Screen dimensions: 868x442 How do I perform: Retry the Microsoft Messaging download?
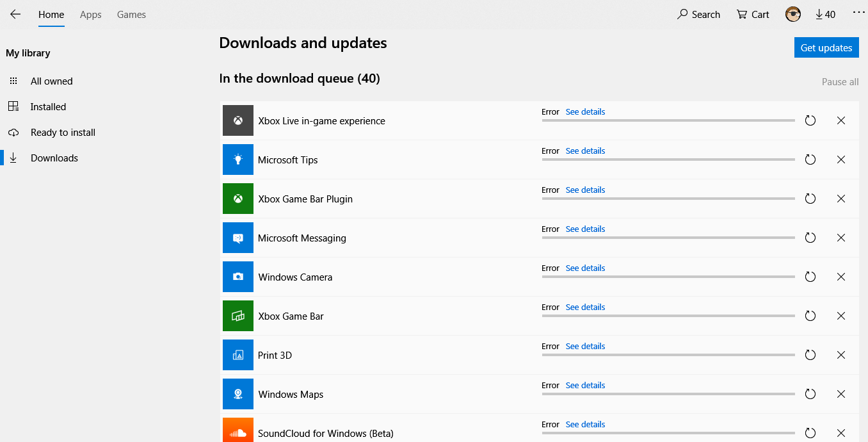pyautogui.click(x=810, y=238)
